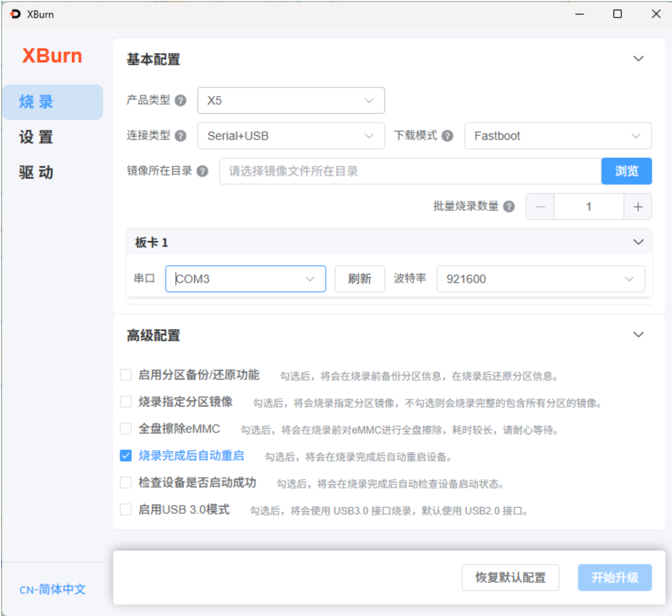This screenshot has height=616, width=672.
Task: Increase batch burn count with plus
Action: click(638, 206)
